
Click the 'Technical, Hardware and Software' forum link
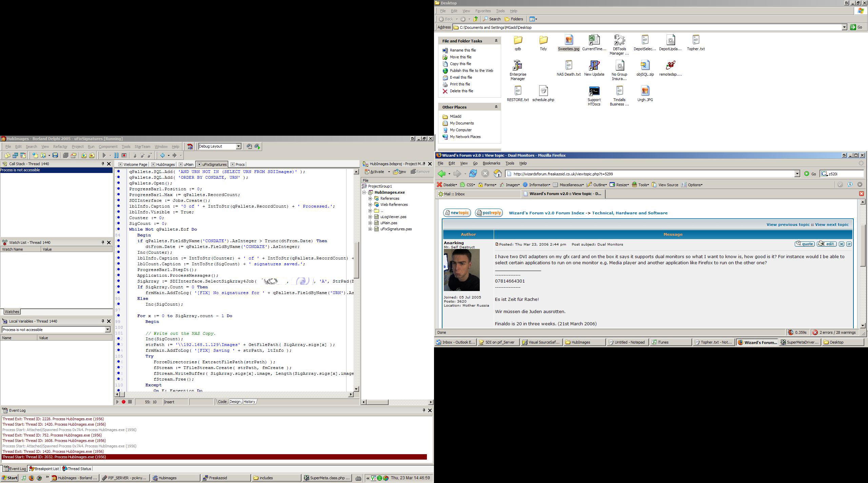coord(630,213)
